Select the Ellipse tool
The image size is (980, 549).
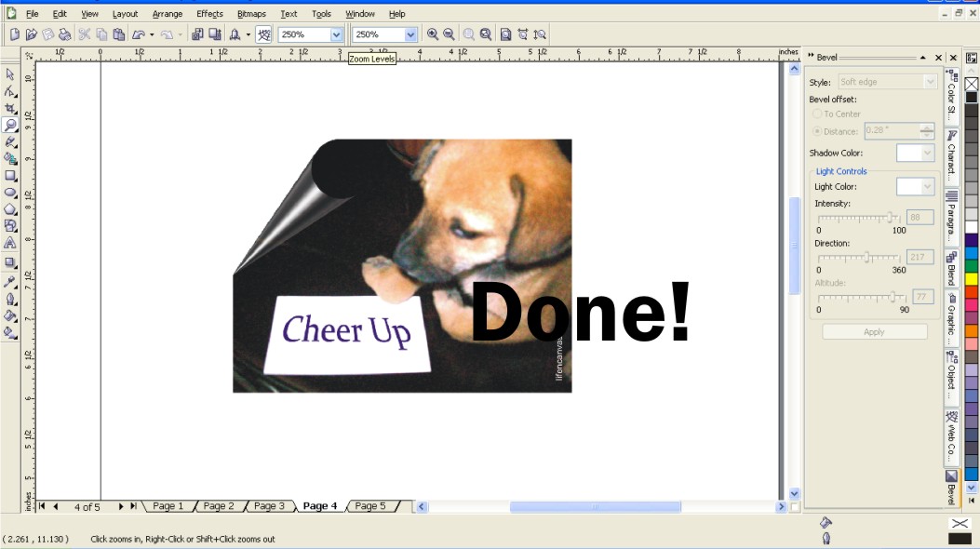tap(12, 193)
